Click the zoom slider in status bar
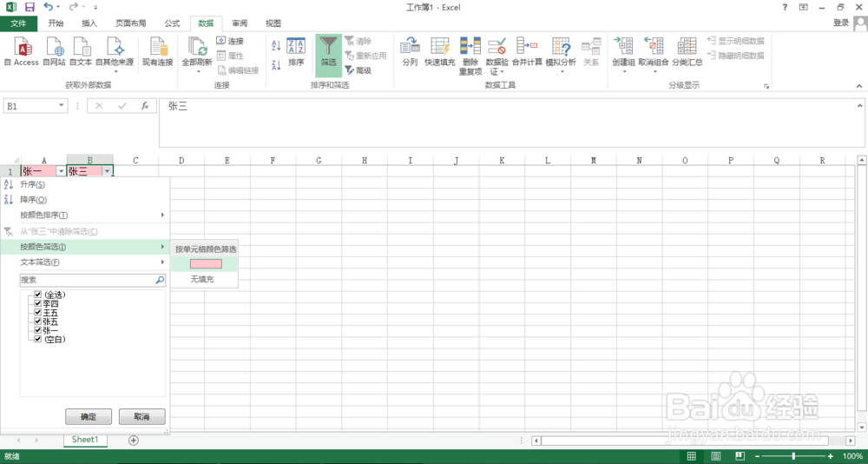This screenshot has height=464, width=868. point(794,455)
